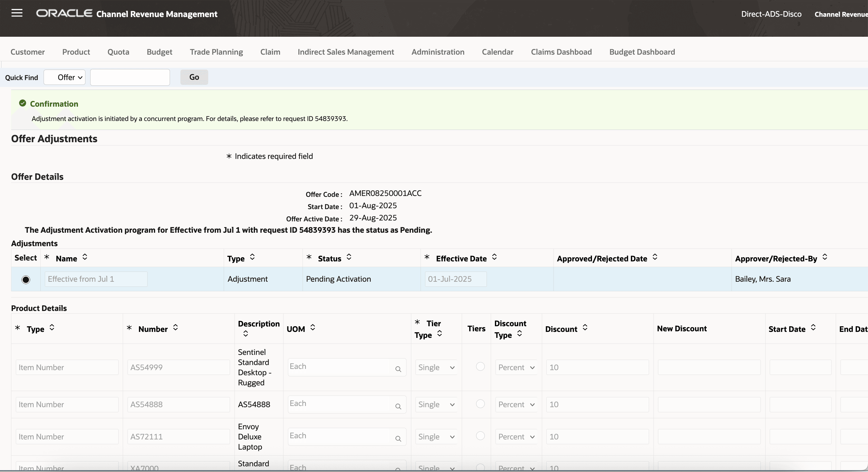Click the Go button

(194, 77)
